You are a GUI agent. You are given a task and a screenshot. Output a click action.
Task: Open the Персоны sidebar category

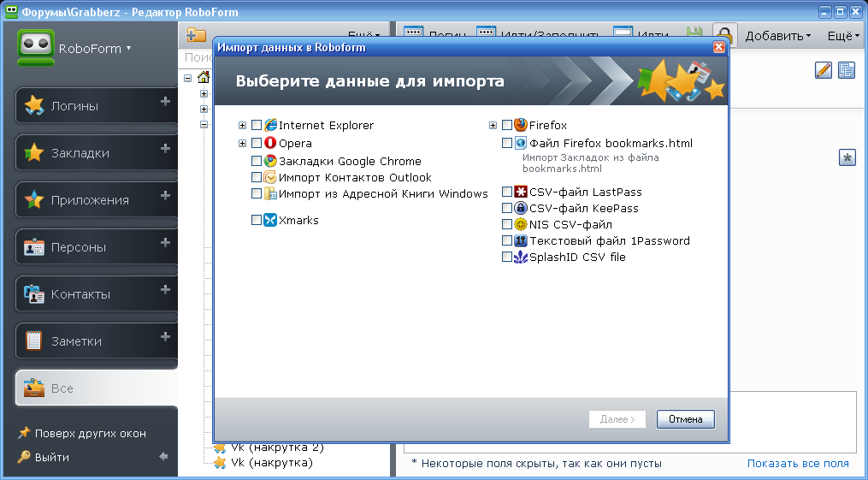click(97, 246)
